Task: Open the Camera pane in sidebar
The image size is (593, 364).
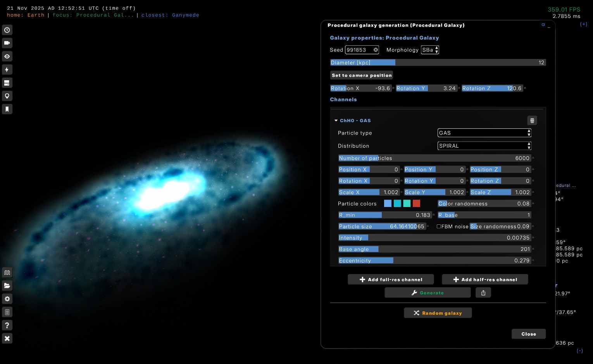Action: pyautogui.click(x=7, y=43)
